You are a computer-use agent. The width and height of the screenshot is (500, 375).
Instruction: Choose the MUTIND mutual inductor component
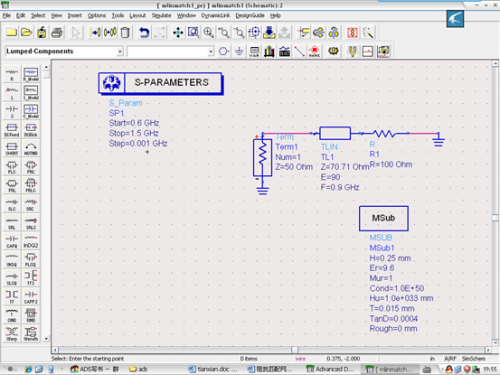click(x=31, y=148)
